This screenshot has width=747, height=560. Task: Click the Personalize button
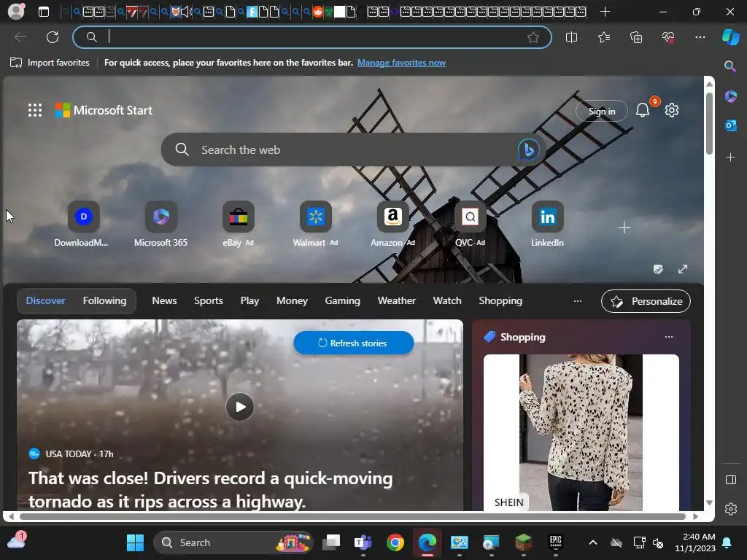point(646,301)
